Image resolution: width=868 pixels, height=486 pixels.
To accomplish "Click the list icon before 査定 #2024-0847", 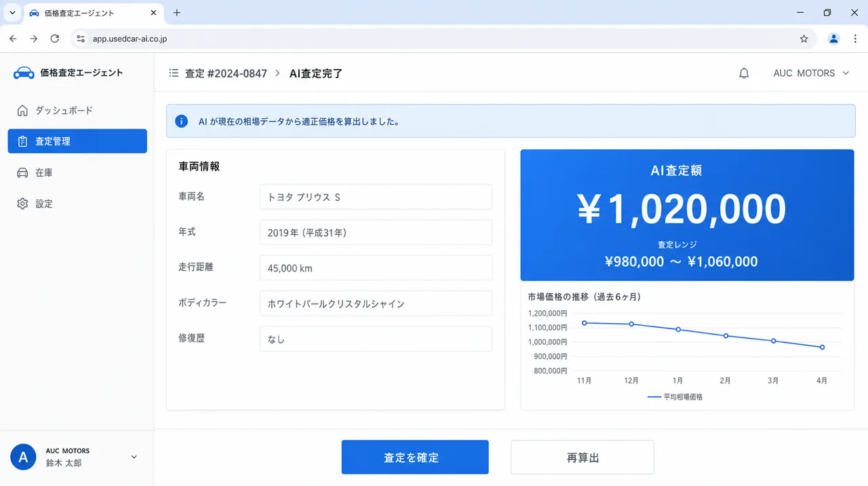I will pyautogui.click(x=174, y=73).
